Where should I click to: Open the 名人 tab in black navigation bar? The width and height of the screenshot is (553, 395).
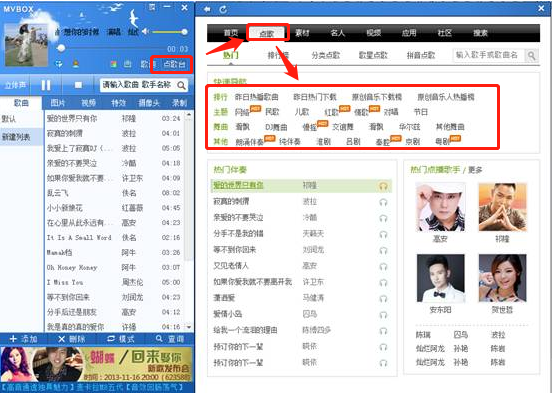pos(338,33)
